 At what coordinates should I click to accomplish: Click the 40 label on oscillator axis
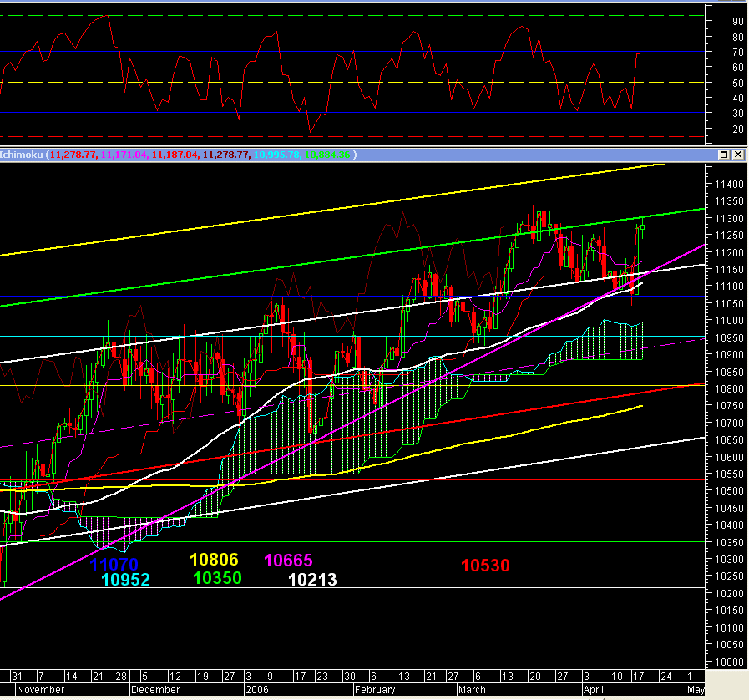pos(738,99)
